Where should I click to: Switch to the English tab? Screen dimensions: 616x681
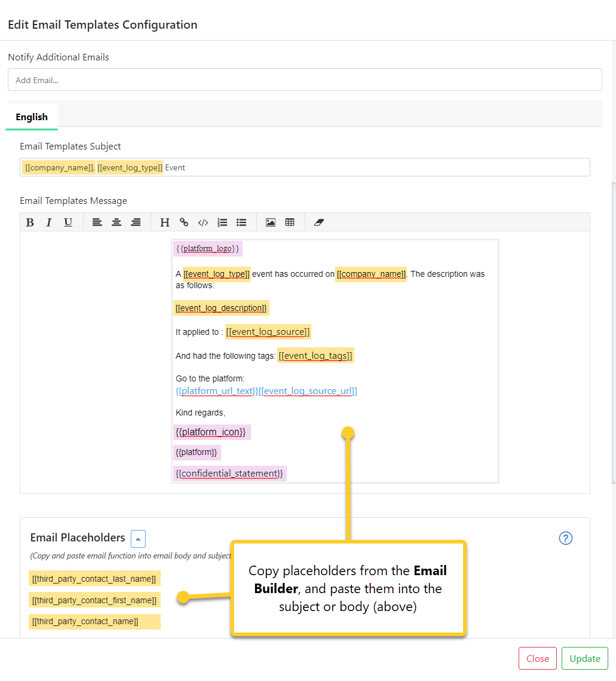tap(31, 117)
